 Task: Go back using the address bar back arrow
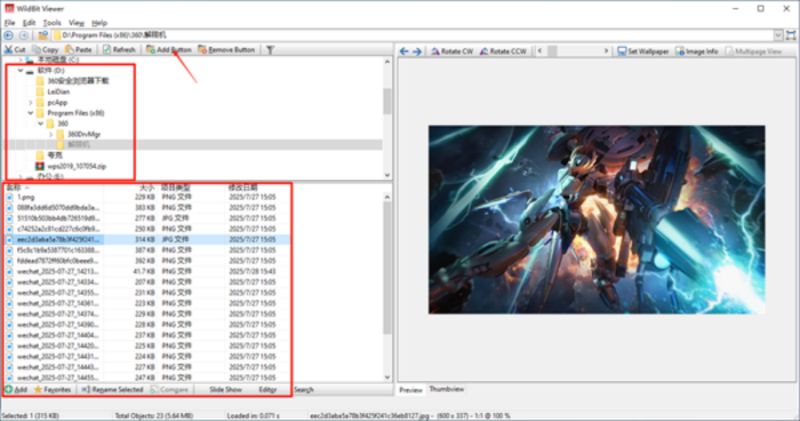tap(9, 35)
